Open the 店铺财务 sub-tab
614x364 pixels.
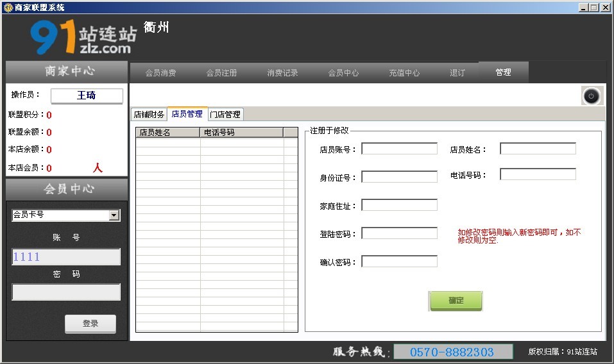pos(149,115)
